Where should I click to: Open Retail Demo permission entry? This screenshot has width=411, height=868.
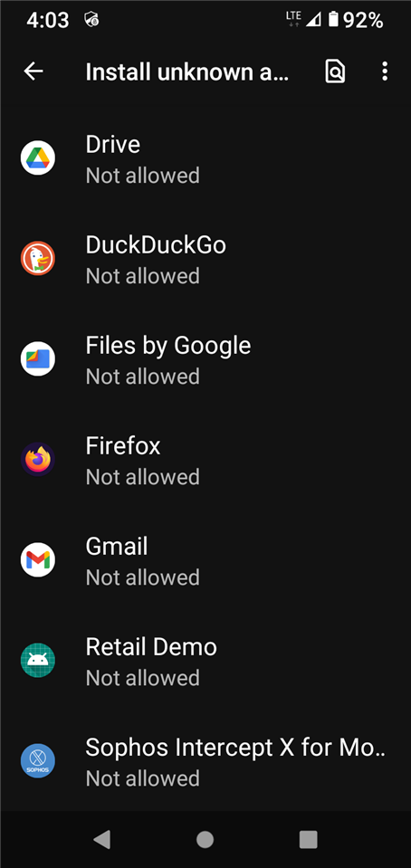pos(205,661)
